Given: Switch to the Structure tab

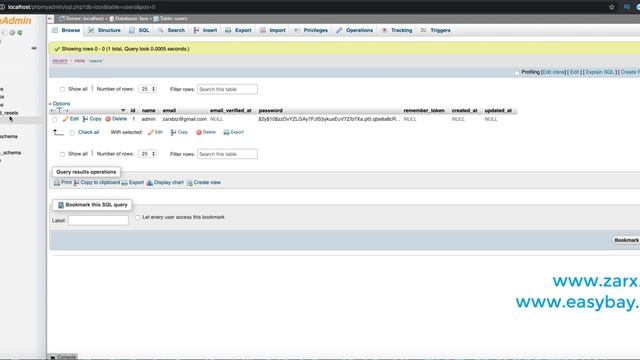Looking at the screenshot, I should click(x=104, y=30).
